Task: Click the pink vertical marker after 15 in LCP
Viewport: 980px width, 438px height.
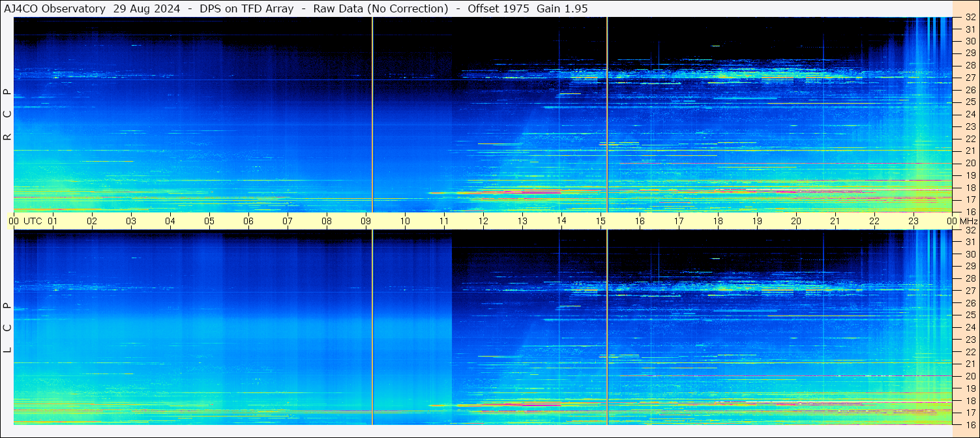Action: pyautogui.click(x=607, y=327)
